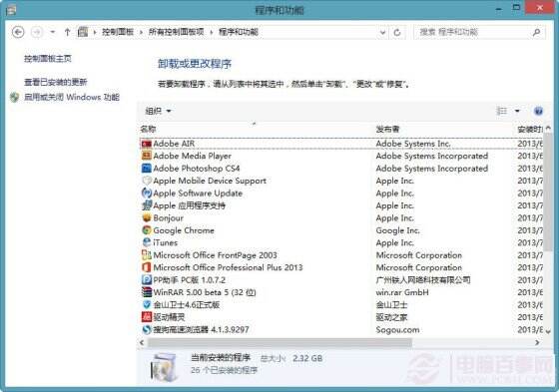Select the Bonjour row name
Screen dimensions: 559x392
pos(169,218)
